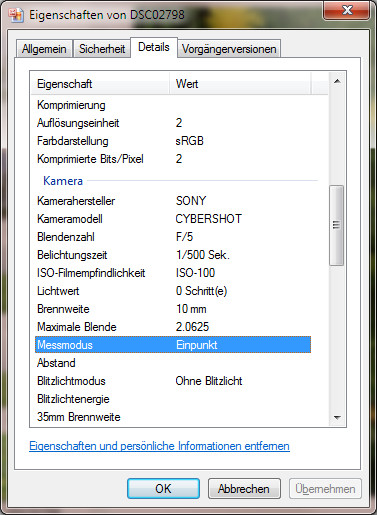The image size is (377, 515).
Task: Select the Abstand row
Action: pos(173,363)
